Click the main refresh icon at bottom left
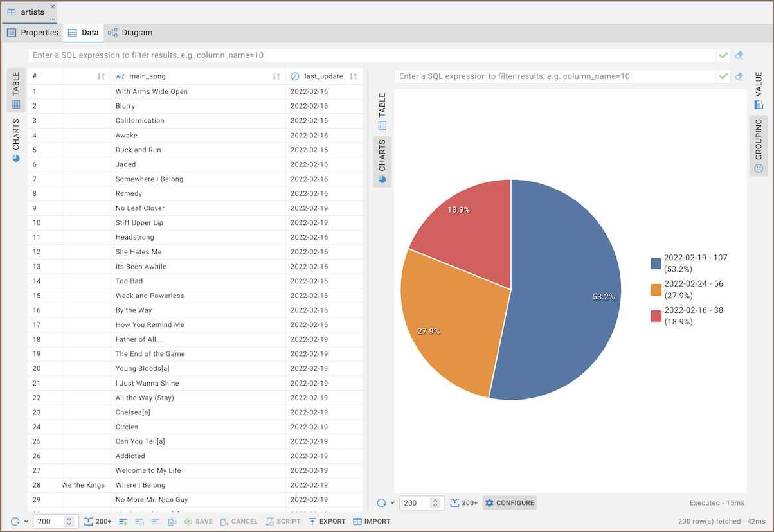Image resolution: width=774 pixels, height=532 pixels. pos(15,522)
